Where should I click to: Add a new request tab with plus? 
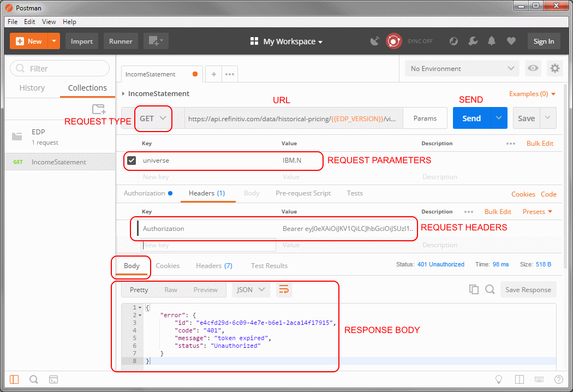tap(214, 74)
